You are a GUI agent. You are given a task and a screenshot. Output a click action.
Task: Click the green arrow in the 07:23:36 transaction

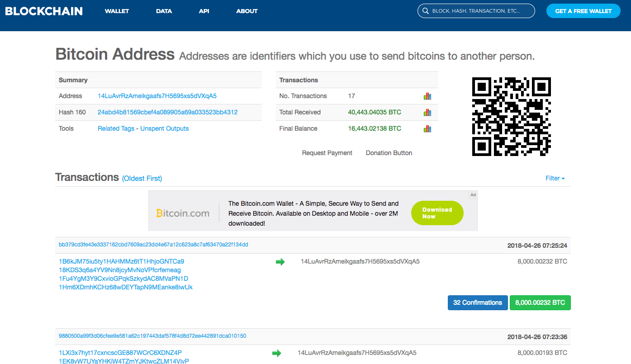[276, 353]
